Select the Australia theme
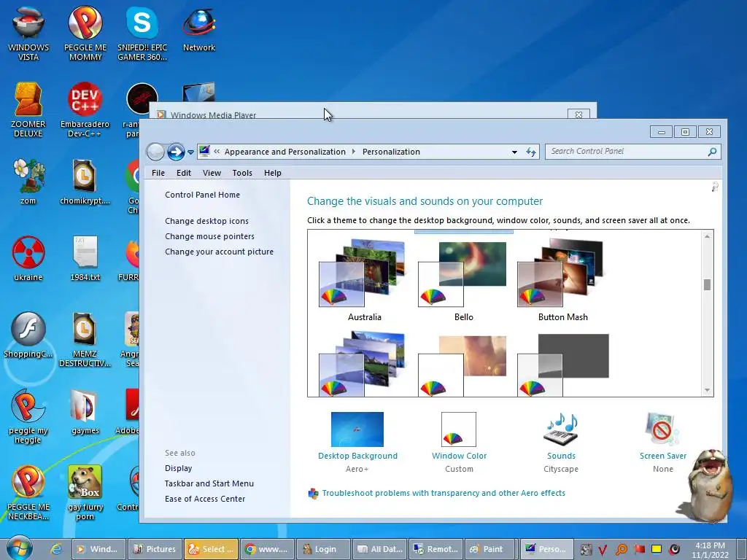Image resolution: width=747 pixels, height=560 pixels. [365, 281]
